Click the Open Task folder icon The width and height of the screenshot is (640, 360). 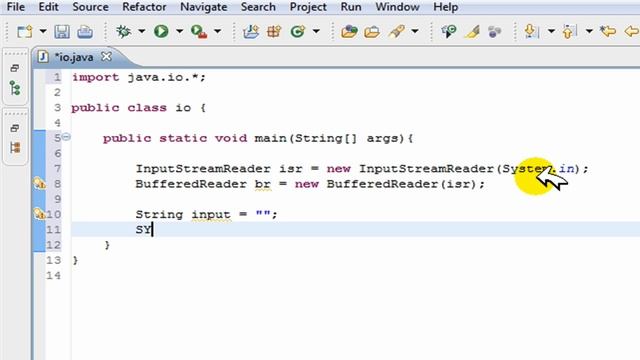click(372, 31)
